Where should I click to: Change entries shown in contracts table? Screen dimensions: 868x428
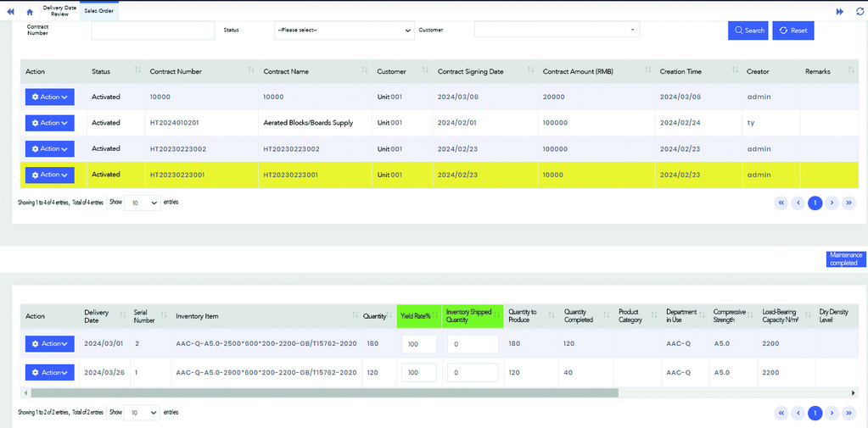(x=142, y=203)
